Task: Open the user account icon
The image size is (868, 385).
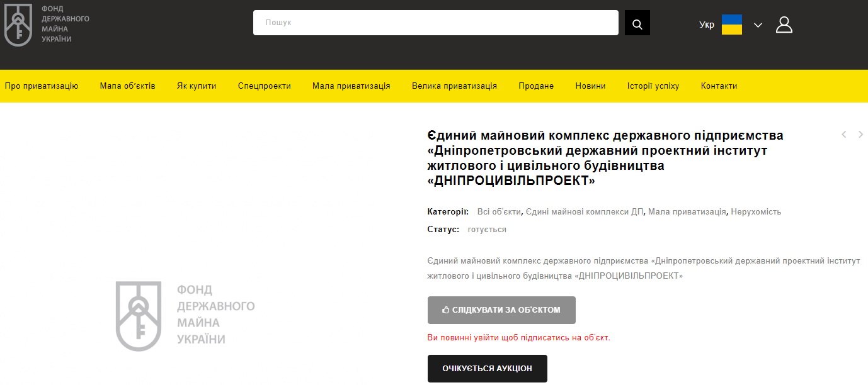Action: pos(784,25)
